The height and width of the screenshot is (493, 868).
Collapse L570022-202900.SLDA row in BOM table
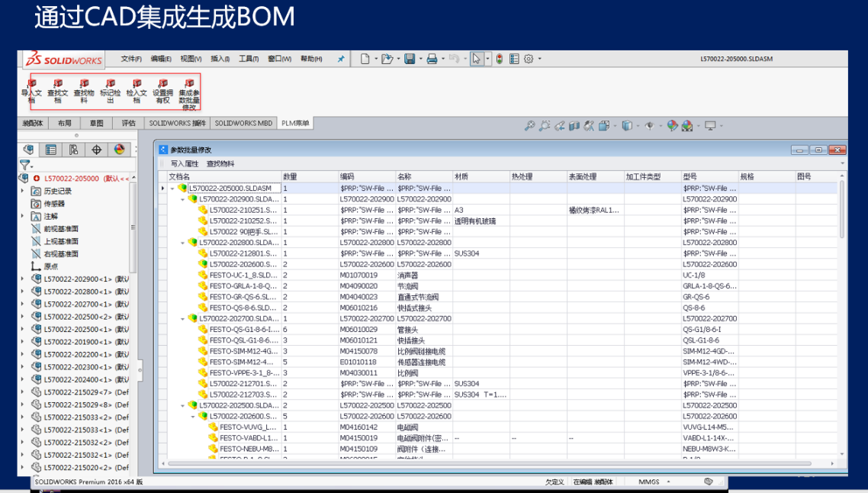coord(183,199)
